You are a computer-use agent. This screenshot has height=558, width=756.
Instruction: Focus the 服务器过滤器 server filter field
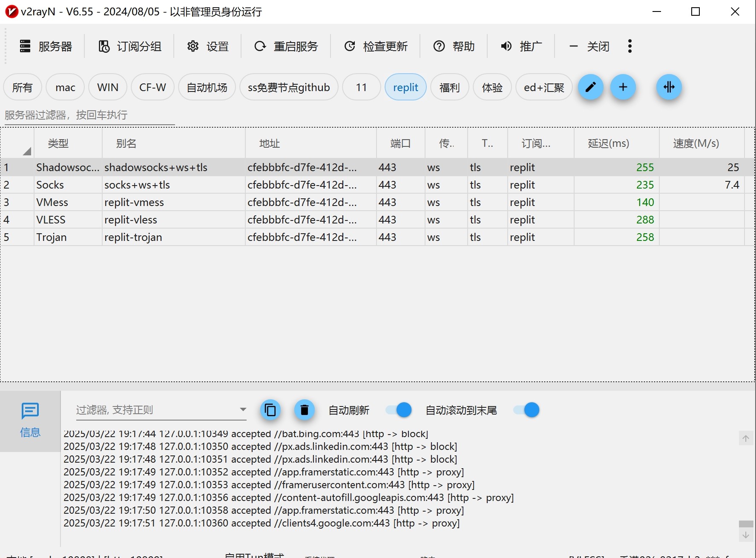click(x=89, y=115)
